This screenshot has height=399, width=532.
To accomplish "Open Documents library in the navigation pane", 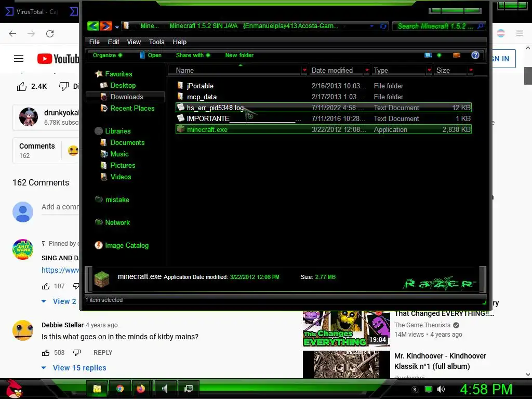I will pos(127,142).
